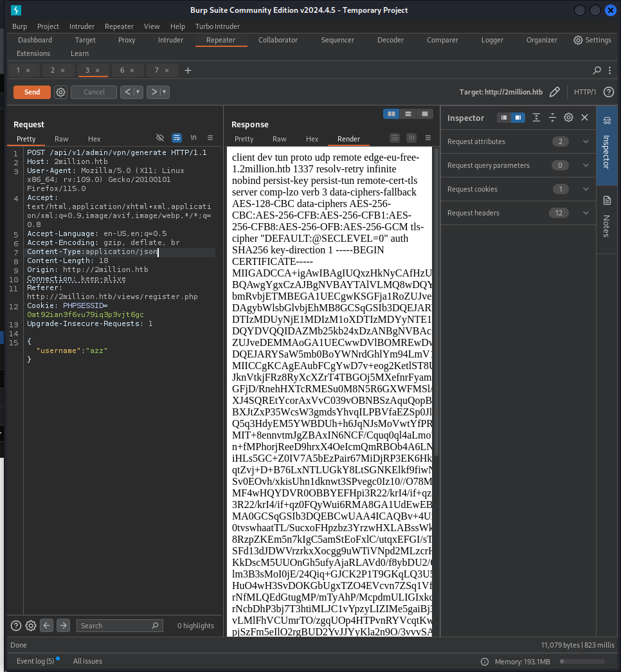Image resolution: width=621 pixels, height=672 pixels.
Task: Open the Proxy tool tab
Action: point(127,40)
